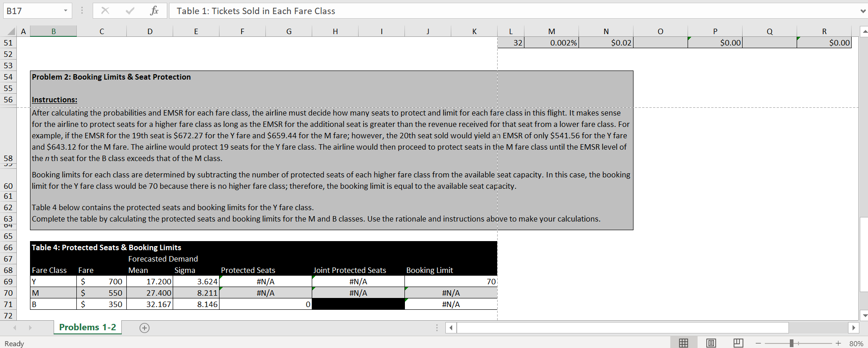This screenshot has height=348, width=868.
Task: Select the B Booking Limit #N/A cell
Action: (x=451, y=304)
